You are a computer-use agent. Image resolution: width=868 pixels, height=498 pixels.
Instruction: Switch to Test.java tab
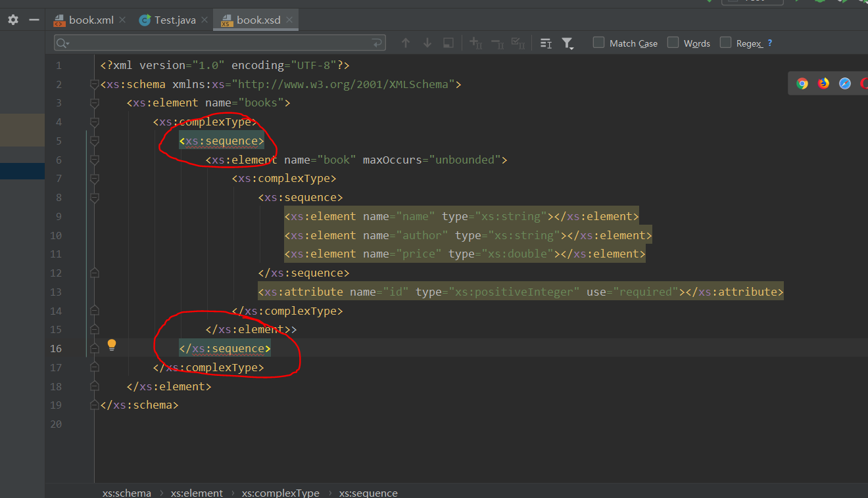click(175, 20)
